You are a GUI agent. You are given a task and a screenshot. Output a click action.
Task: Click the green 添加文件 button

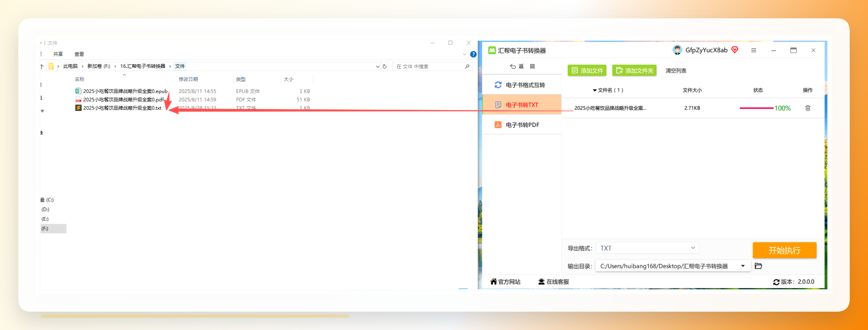point(587,70)
